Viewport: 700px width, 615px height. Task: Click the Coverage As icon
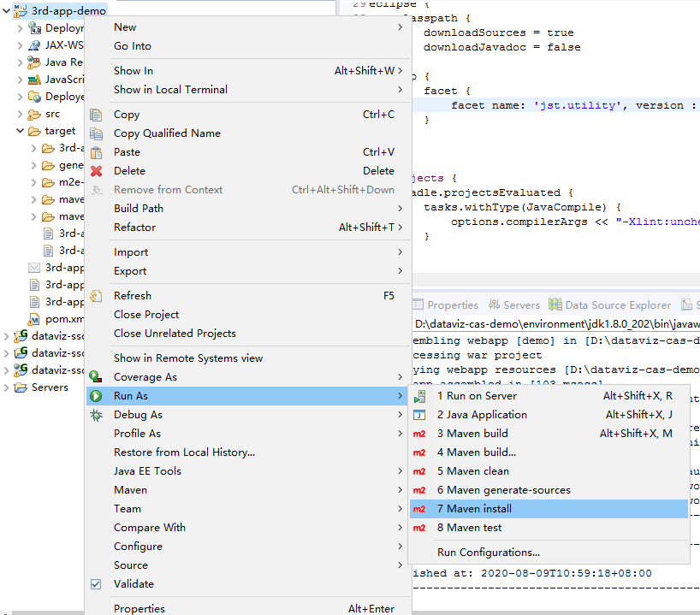pyautogui.click(x=96, y=377)
